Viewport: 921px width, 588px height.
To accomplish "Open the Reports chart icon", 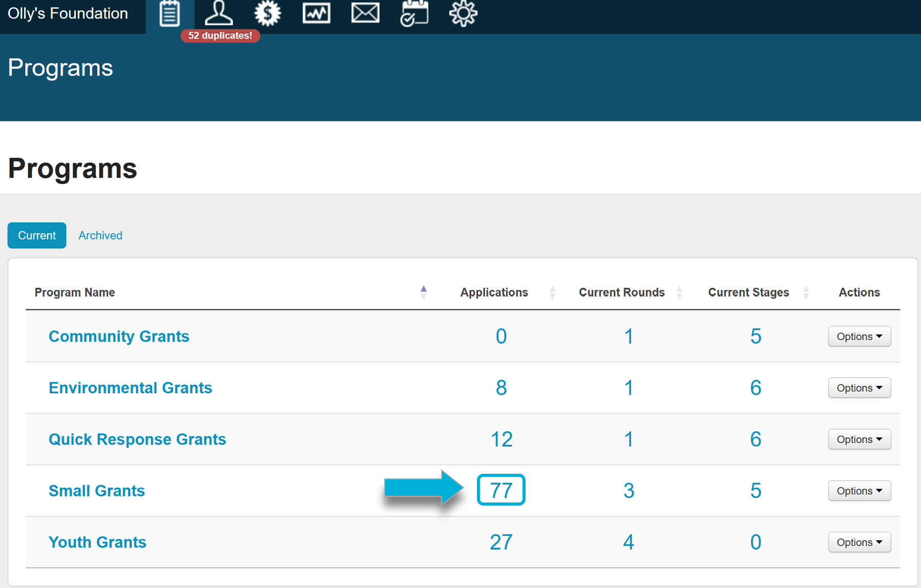I will click(x=316, y=14).
